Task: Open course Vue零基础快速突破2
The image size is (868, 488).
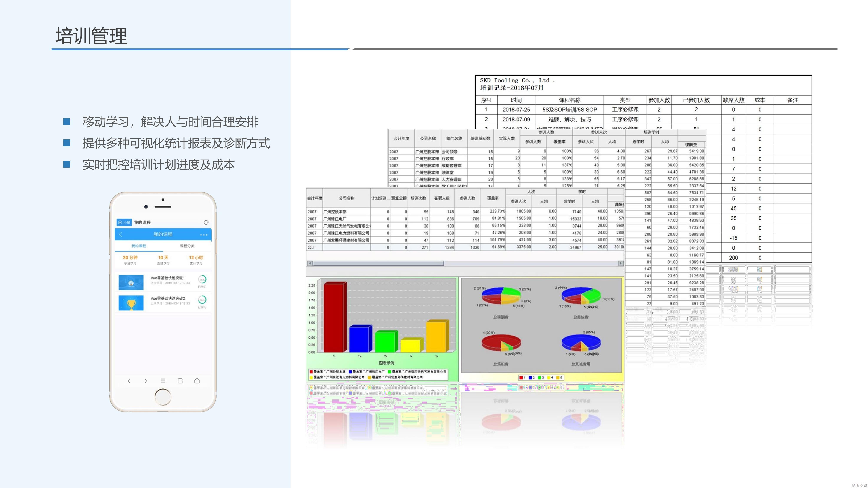Action: pyautogui.click(x=168, y=298)
